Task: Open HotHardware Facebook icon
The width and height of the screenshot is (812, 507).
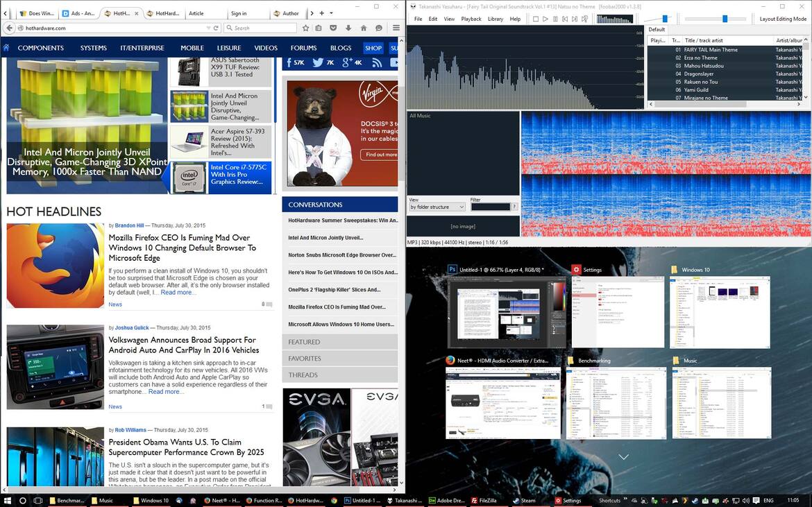Action: (289, 62)
